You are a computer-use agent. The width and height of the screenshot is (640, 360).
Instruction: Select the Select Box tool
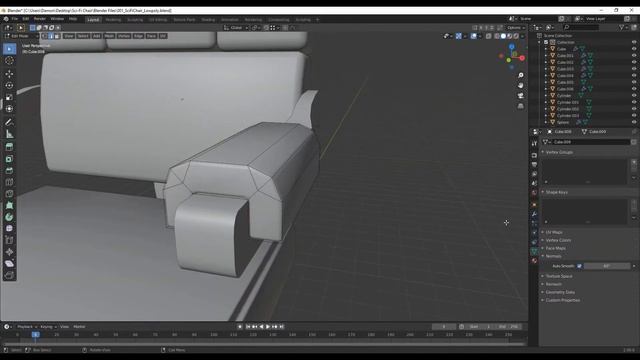pos(9,49)
